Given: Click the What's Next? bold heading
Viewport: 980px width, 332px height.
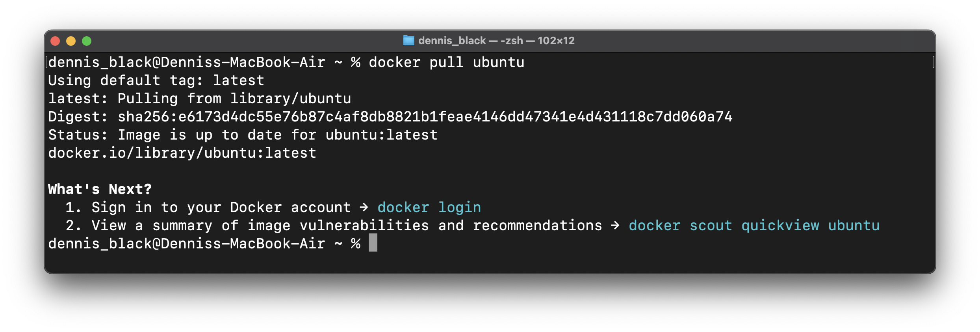Looking at the screenshot, I should pos(100,189).
